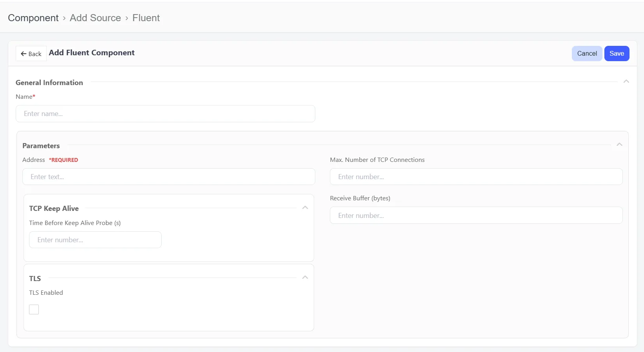
Task: Go to Add Source breadcrumb
Action: 95,18
